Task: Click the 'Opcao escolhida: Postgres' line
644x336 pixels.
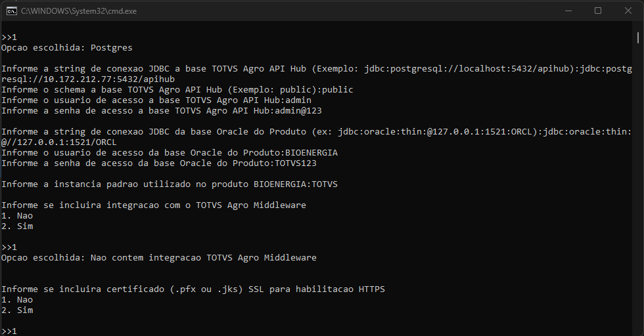Action: tap(67, 48)
